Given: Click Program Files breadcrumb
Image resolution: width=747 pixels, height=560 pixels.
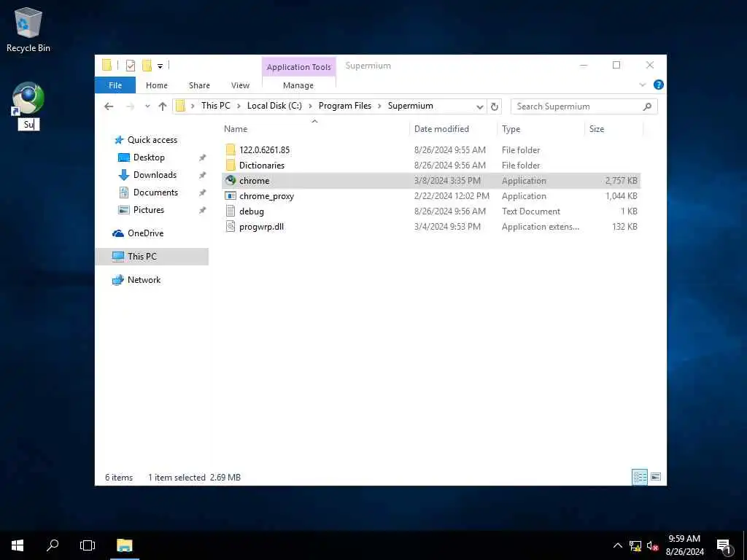Looking at the screenshot, I should 345,106.
